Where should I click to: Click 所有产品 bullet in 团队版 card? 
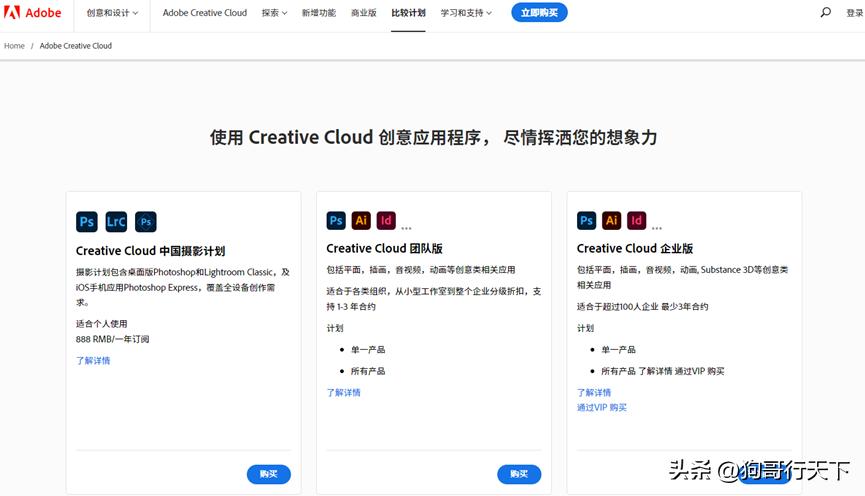[x=368, y=371]
